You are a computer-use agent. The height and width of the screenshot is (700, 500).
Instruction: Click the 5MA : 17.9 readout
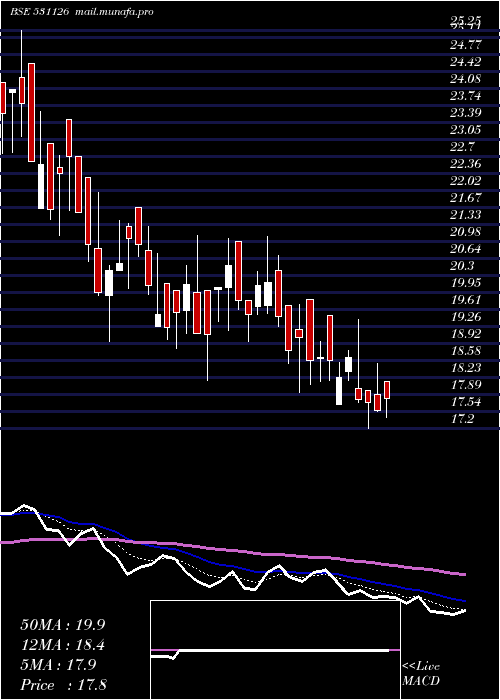pos(58,665)
